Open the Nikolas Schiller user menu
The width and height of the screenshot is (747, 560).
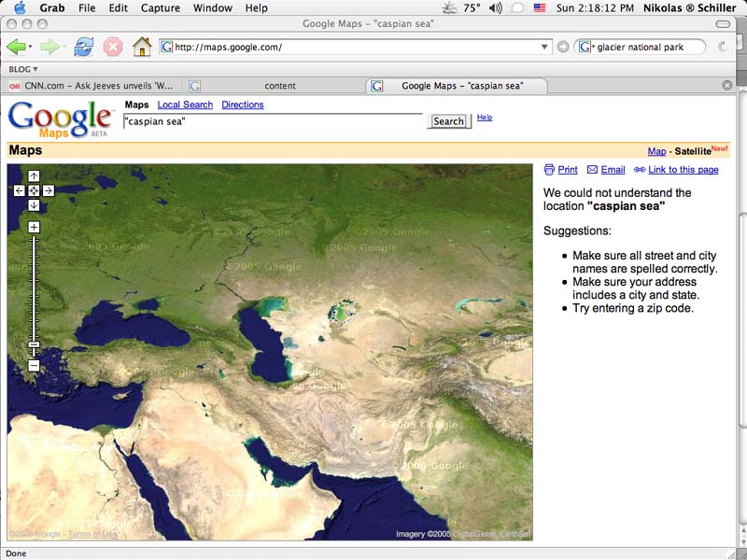[x=689, y=7]
